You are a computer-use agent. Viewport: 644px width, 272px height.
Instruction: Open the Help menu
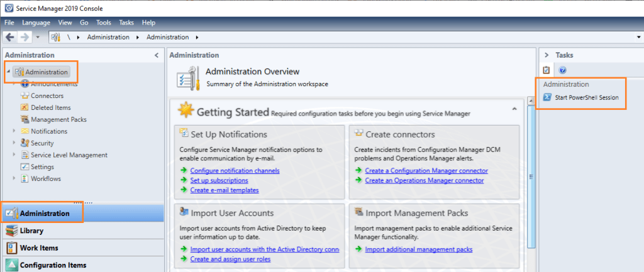[x=148, y=23]
